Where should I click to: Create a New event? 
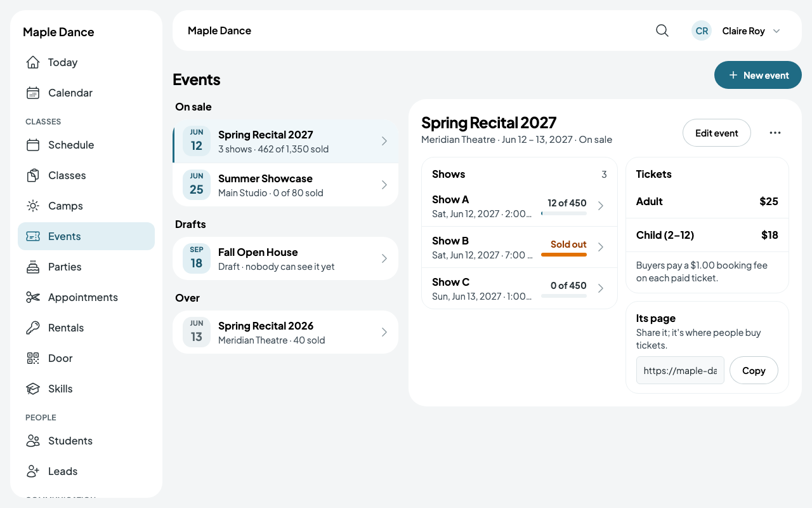click(x=758, y=75)
